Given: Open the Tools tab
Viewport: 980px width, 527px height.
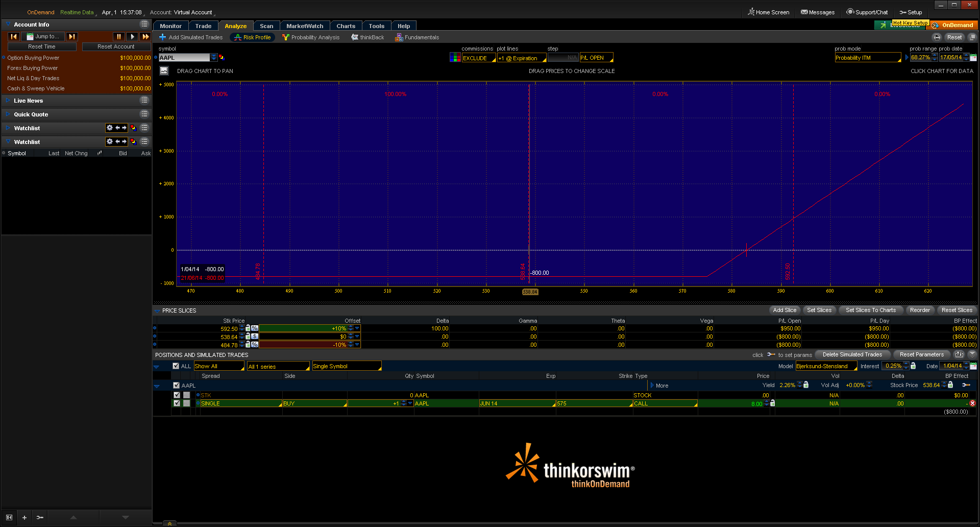Looking at the screenshot, I should [377, 26].
